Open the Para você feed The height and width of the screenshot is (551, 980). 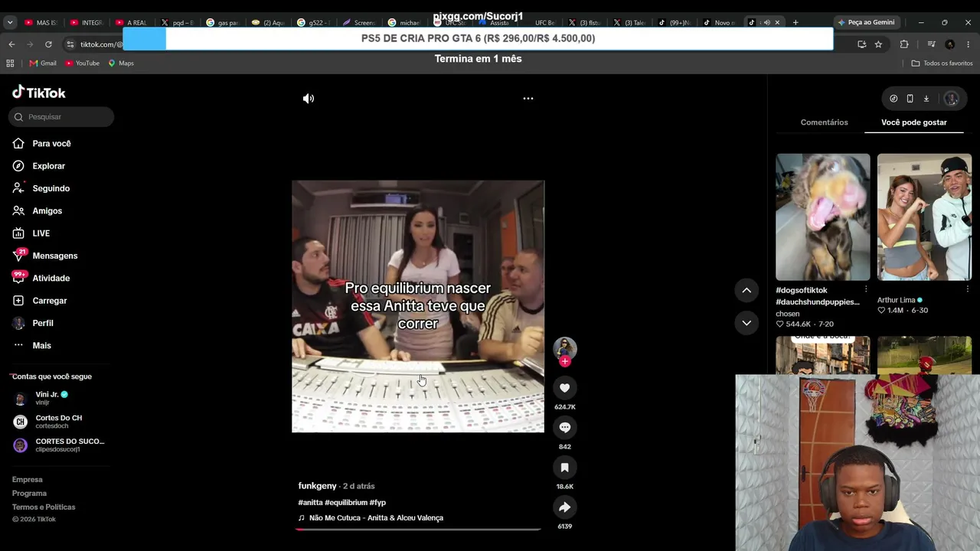[42, 143]
